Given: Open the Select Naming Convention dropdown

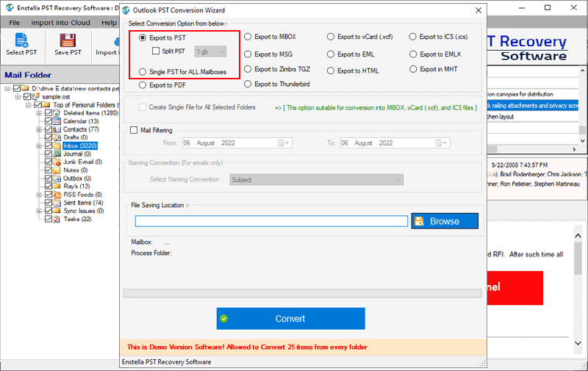Looking at the screenshot, I should 317,179.
